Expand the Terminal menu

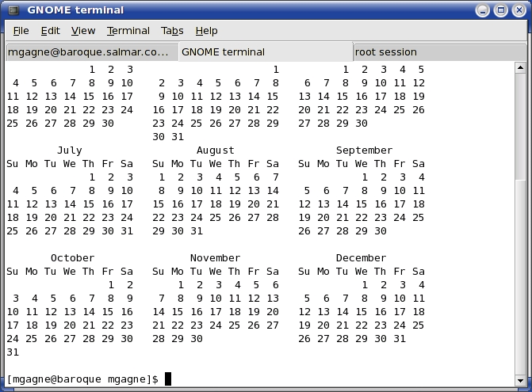(128, 31)
